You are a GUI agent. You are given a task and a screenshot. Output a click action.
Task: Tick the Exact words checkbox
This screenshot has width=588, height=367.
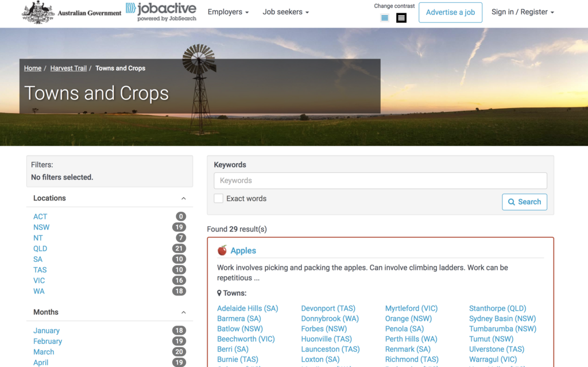point(218,198)
